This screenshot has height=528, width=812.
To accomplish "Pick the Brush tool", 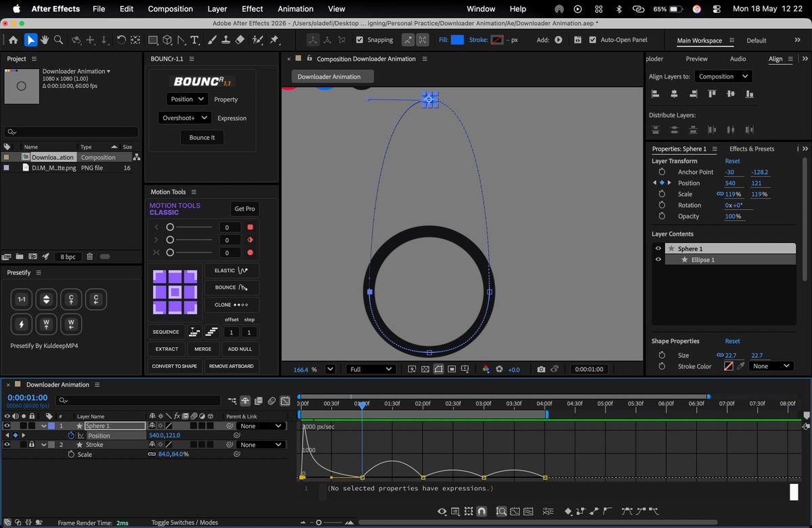I will (x=212, y=40).
